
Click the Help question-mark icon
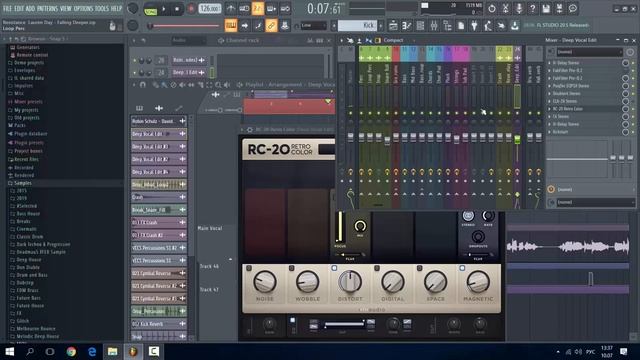pos(532,9)
